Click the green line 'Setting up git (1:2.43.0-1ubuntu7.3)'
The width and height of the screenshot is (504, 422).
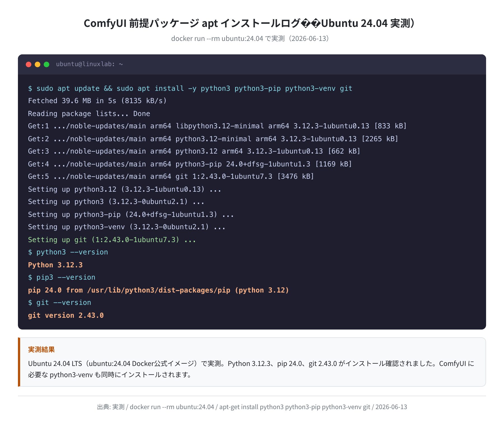(x=112, y=240)
